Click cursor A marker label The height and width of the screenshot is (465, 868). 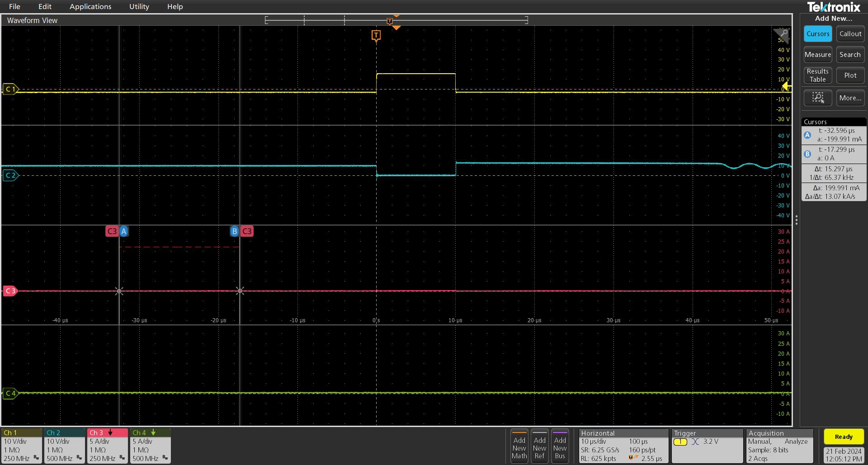point(124,231)
